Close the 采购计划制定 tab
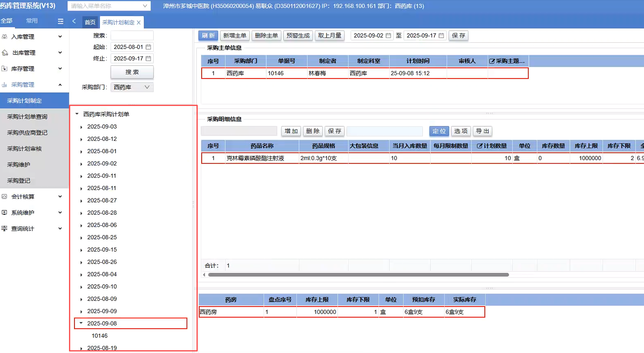Image resolution: width=644 pixels, height=353 pixels. [x=139, y=22]
